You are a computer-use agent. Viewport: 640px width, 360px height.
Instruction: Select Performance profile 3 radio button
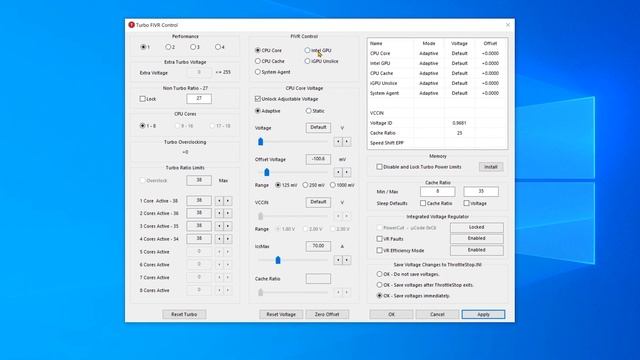click(193, 47)
